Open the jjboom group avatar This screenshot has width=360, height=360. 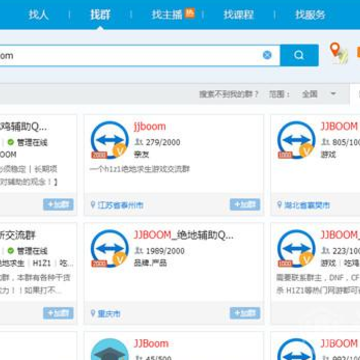click(110, 140)
